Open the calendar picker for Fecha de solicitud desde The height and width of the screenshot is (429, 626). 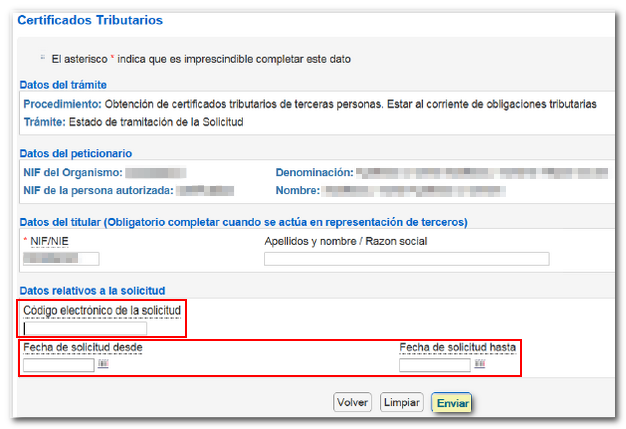coord(102,365)
